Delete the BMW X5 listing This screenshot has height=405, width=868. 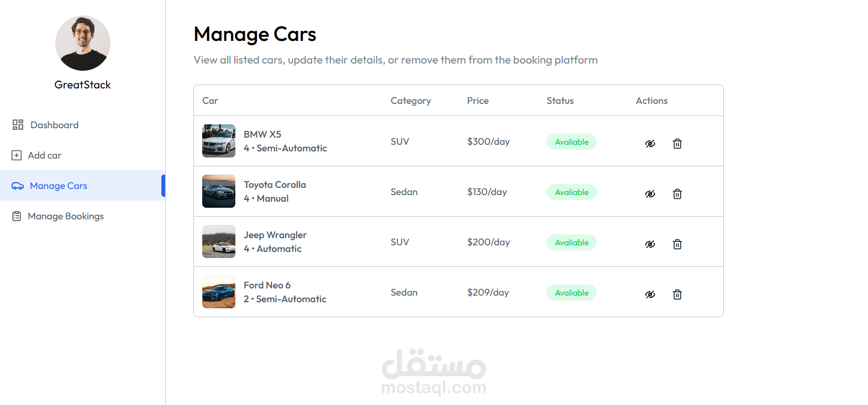coord(677,144)
